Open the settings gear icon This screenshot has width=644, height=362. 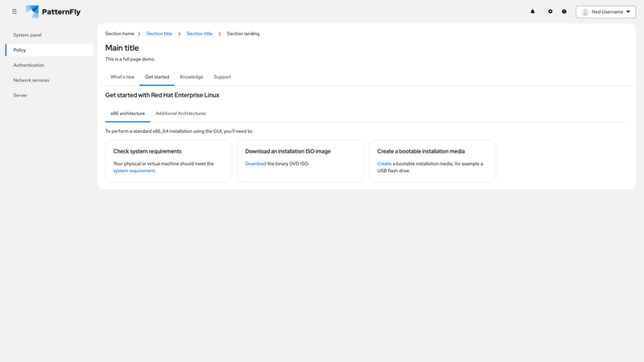coord(551,11)
